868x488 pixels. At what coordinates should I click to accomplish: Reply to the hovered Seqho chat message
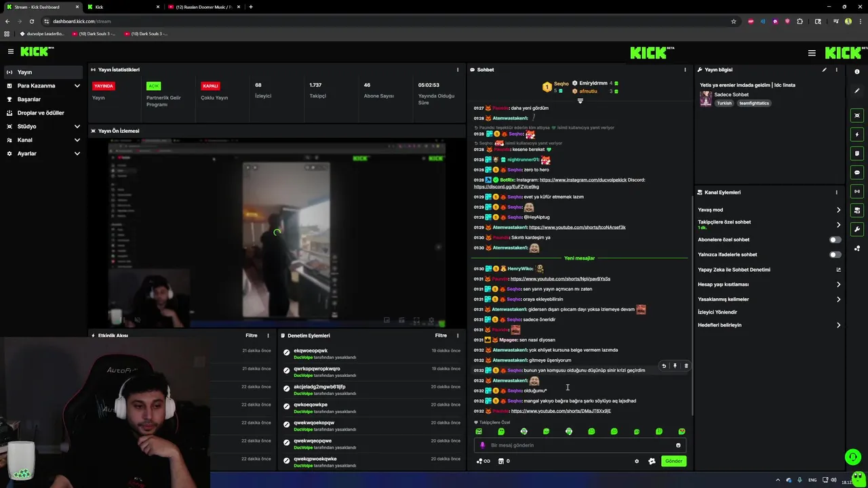(664, 366)
